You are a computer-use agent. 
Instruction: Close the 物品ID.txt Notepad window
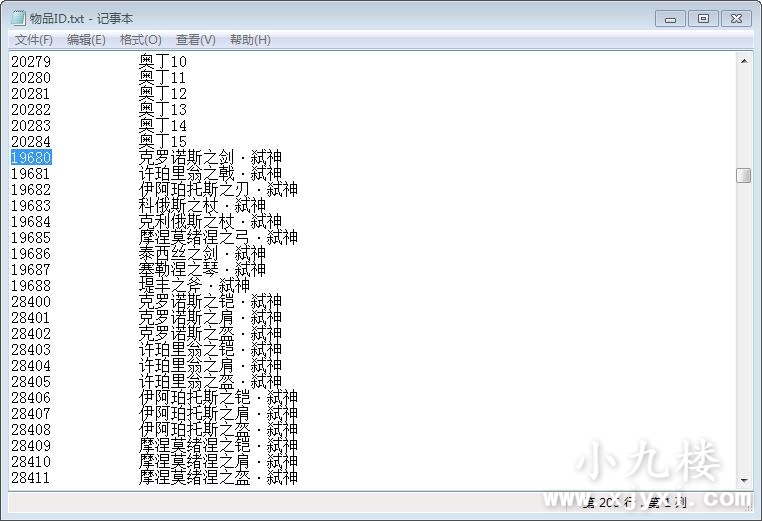(736, 19)
